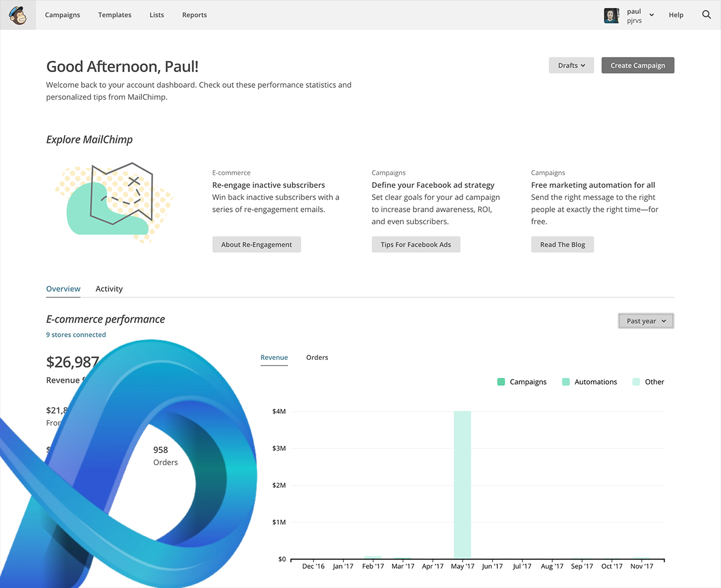Click the Explore MailChimp map illustration

pos(114,203)
